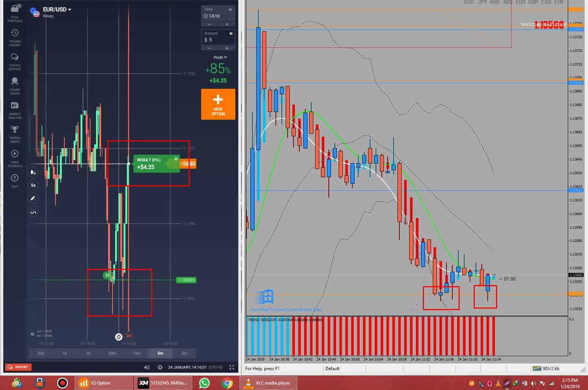Click the red expiration flag marker
588x390 pixels.
129,337
